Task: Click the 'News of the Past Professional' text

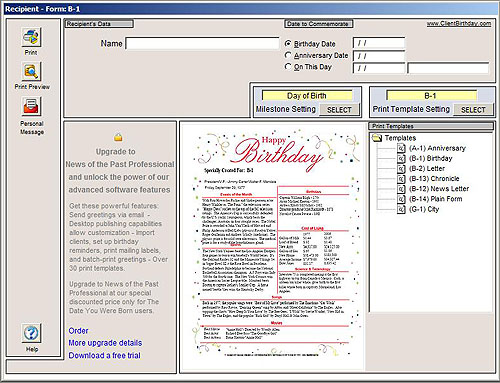Action: (120, 164)
